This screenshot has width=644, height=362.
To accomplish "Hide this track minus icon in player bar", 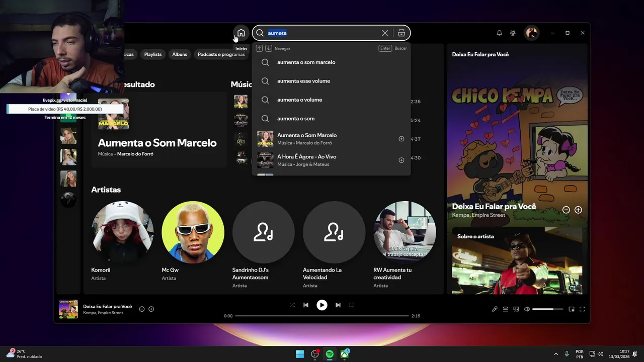I will [x=142, y=309].
